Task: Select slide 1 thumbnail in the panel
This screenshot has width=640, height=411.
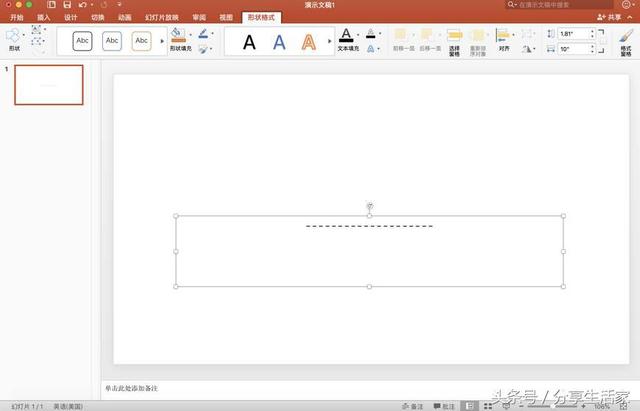Action: (x=48, y=86)
